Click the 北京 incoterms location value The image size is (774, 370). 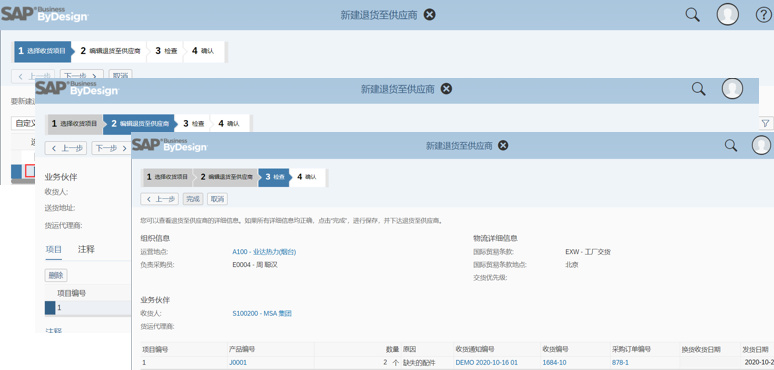[572, 265]
